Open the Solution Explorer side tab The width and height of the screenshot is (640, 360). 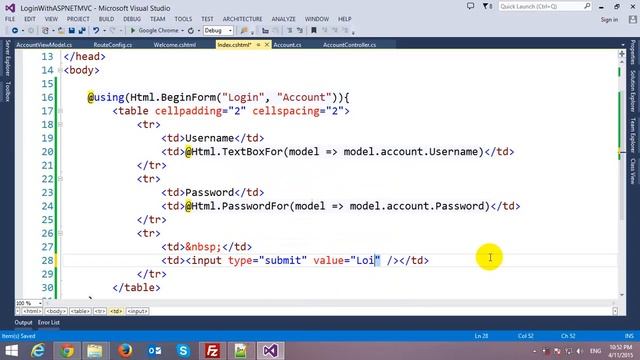click(x=633, y=91)
